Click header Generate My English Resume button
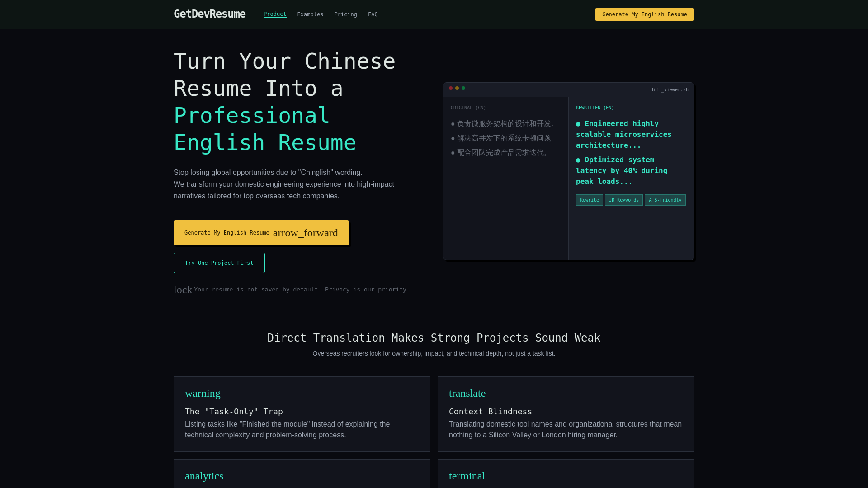The width and height of the screenshot is (868, 488). pos(645,14)
